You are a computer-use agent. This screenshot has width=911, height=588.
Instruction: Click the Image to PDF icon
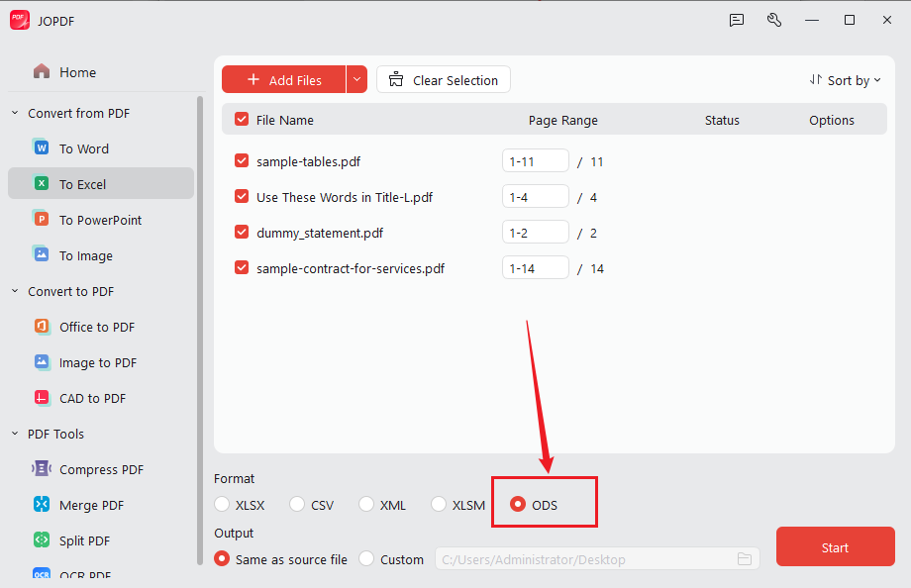[x=42, y=362]
